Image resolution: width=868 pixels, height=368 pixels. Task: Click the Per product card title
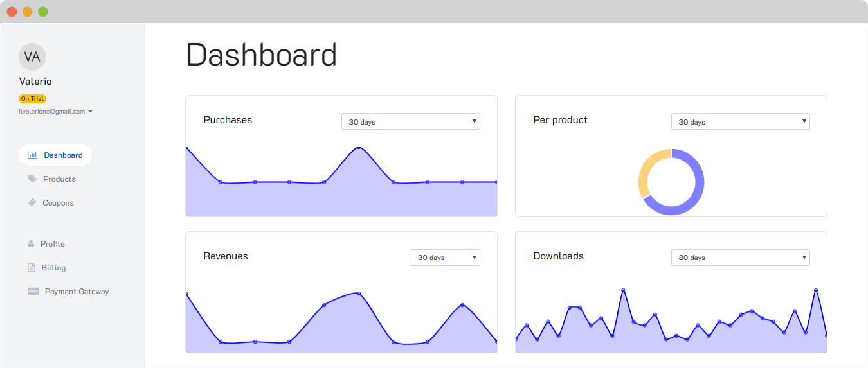tap(560, 120)
